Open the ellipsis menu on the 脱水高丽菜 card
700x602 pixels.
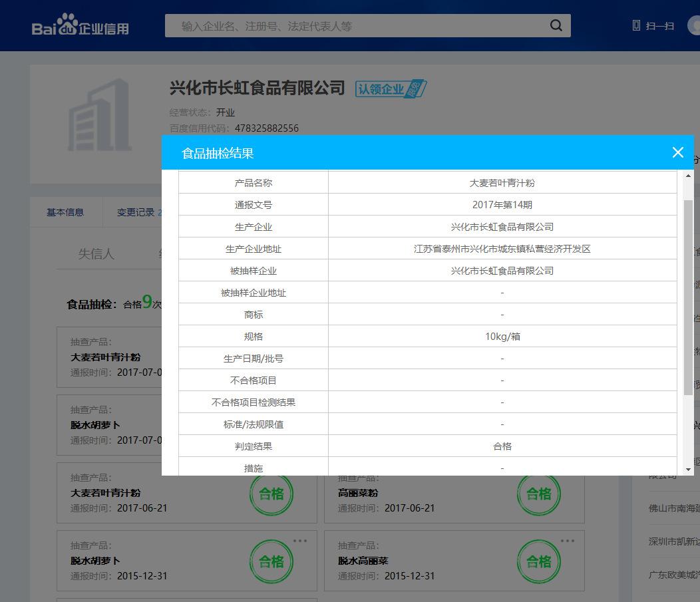click(567, 541)
